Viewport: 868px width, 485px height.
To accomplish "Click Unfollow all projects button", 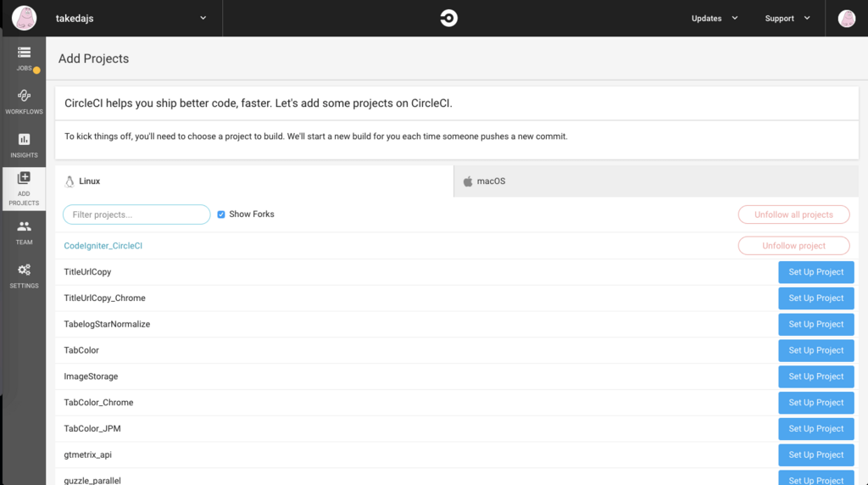I will [793, 215].
